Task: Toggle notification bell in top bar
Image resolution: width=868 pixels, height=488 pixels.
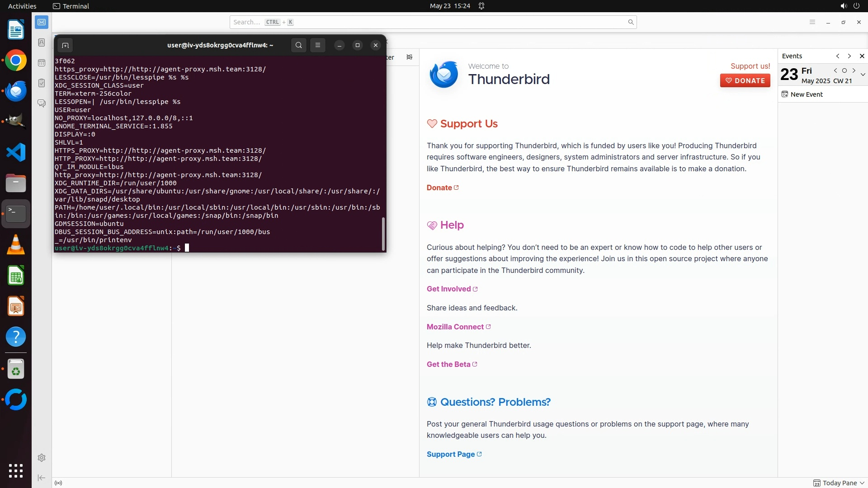Action: [x=481, y=6]
